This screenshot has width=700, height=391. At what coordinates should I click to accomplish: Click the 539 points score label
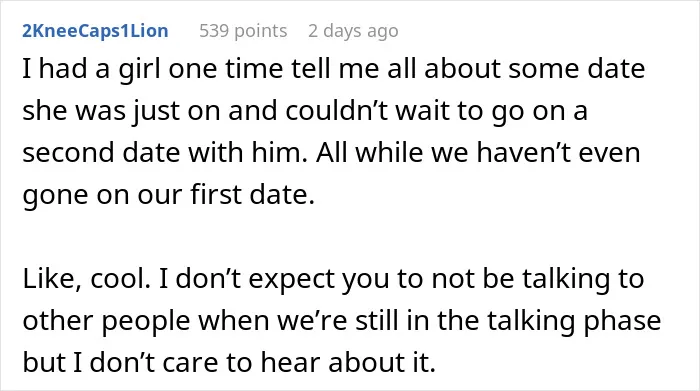(x=243, y=31)
